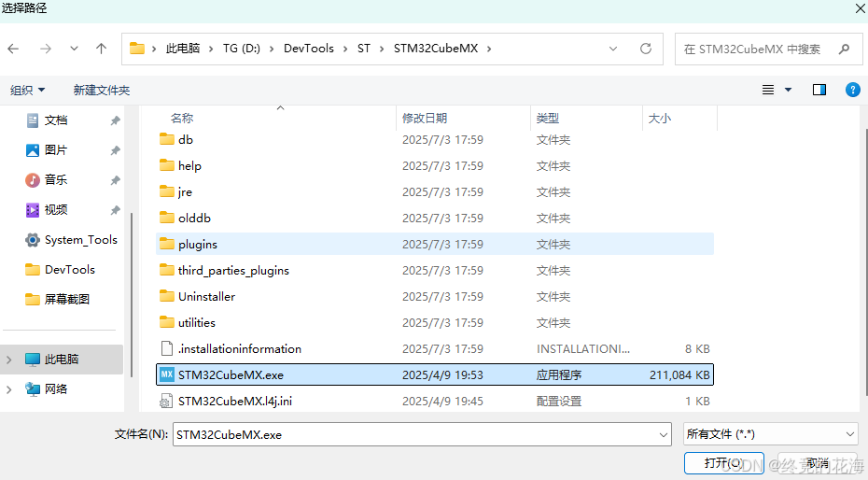Expand the chevron after STM32CubeMX breadcrumb
The height and width of the screenshot is (480, 868).
tap(489, 49)
